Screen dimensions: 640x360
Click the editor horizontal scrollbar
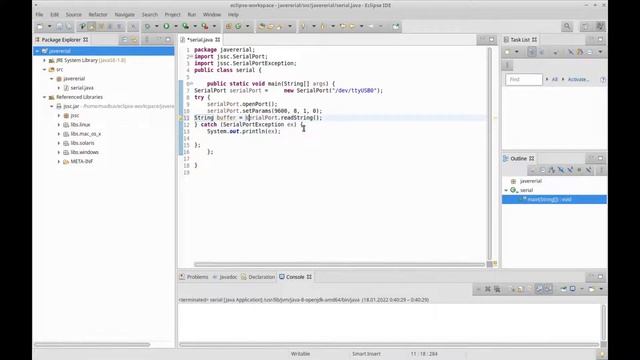click(340, 264)
